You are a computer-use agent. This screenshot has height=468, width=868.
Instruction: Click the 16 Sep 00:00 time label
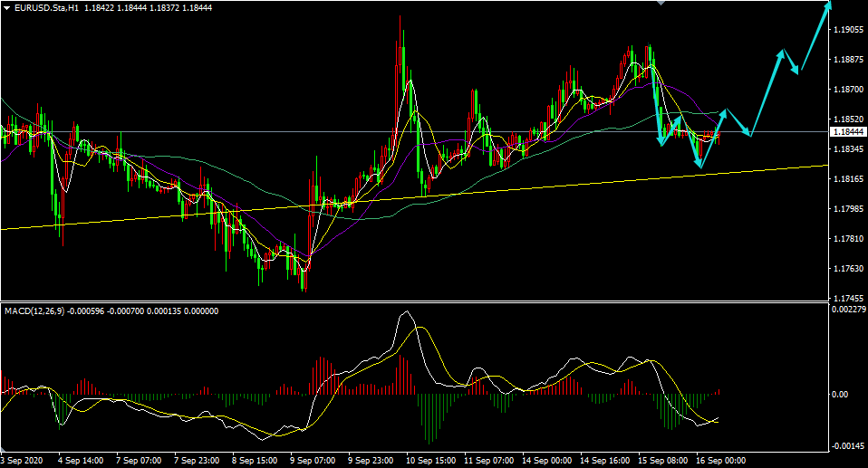720,460
